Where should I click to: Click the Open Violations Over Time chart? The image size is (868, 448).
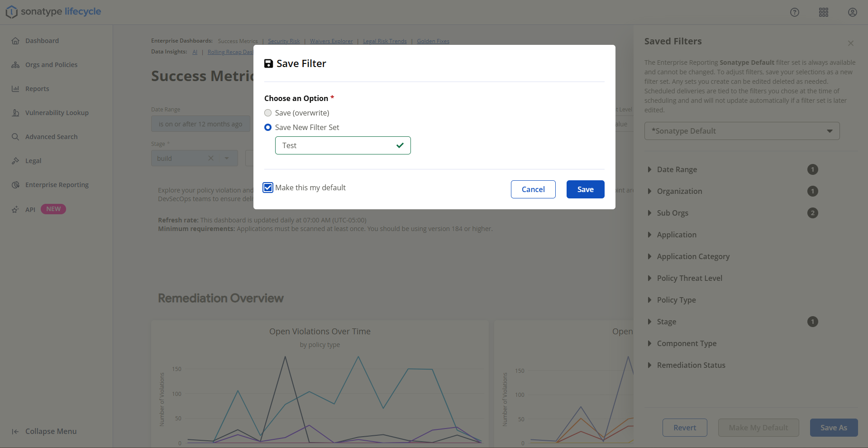coord(320,384)
